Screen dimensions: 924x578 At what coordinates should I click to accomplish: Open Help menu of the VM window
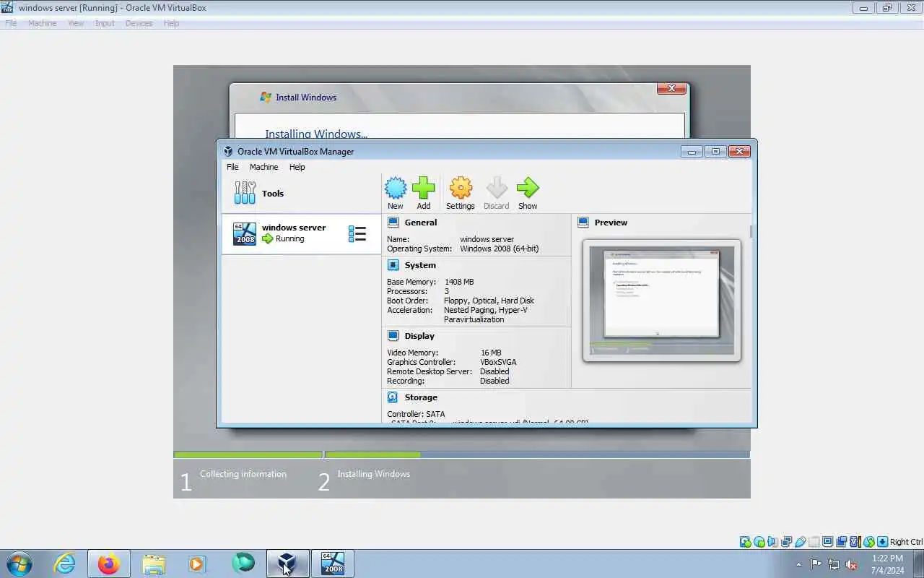171,23
